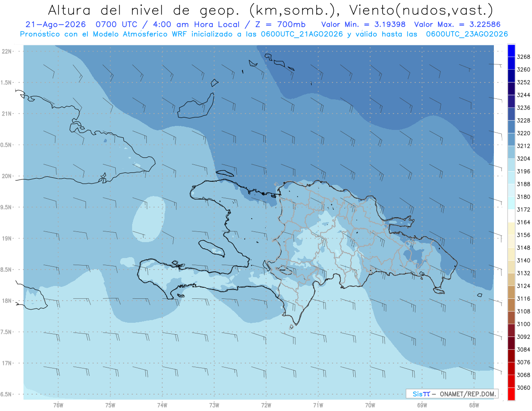
Task: Click the 3124 colorbar label
Action: [x=524, y=286]
